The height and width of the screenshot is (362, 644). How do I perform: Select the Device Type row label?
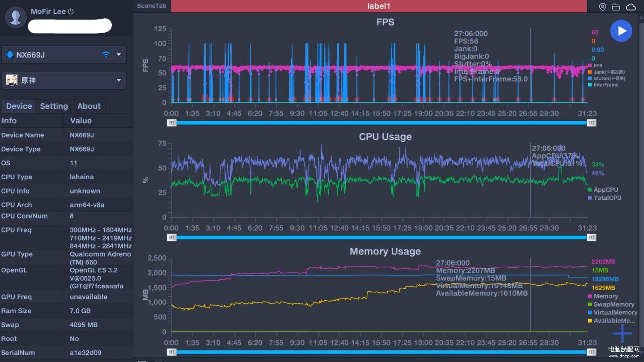click(x=21, y=149)
